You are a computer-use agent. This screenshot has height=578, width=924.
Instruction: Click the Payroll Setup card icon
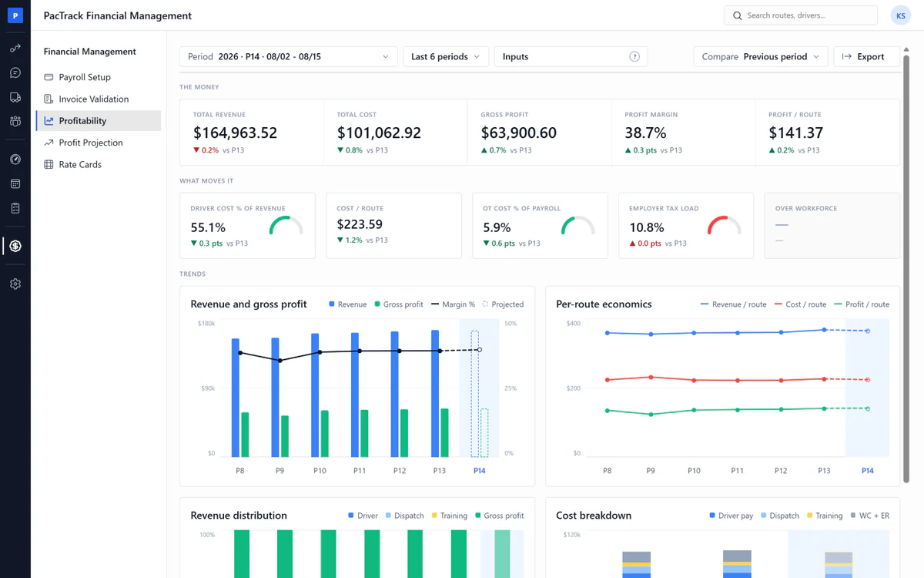[49, 77]
